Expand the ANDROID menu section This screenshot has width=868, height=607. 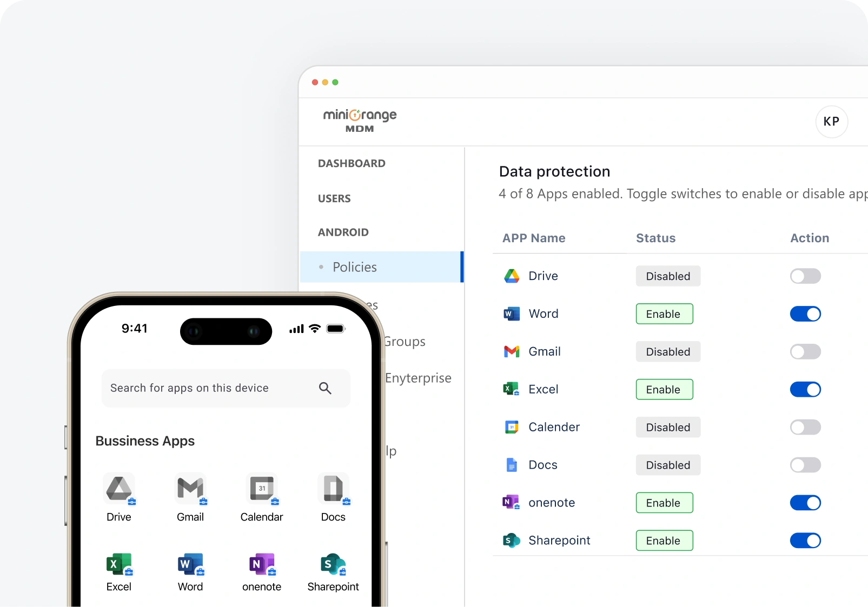point(343,232)
